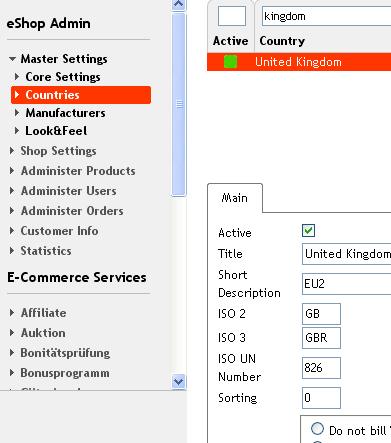Expand the Administer Orders arrow
The width and height of the screenshot is (391, 443).
[x=12, y=211]
